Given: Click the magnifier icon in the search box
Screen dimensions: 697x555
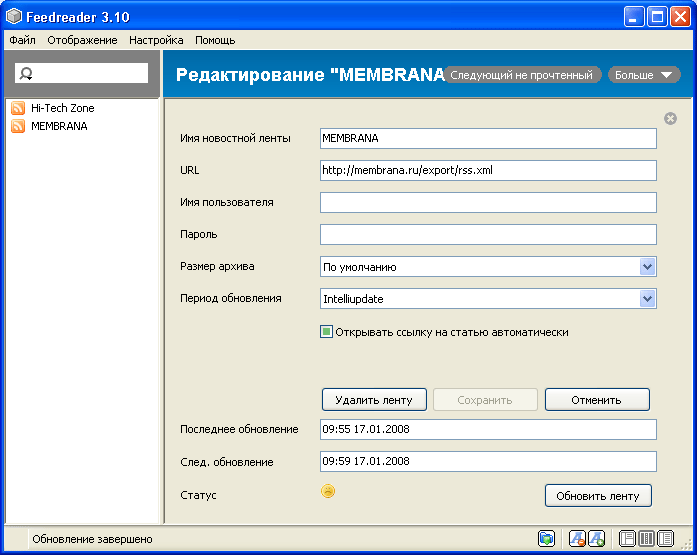Looking at the screenshot, I should coord(26,73).
